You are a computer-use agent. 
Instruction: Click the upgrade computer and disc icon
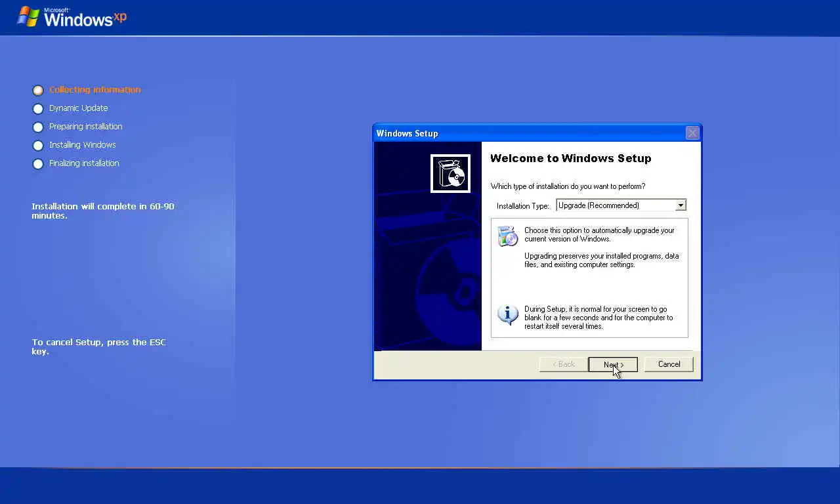(507, 236)
